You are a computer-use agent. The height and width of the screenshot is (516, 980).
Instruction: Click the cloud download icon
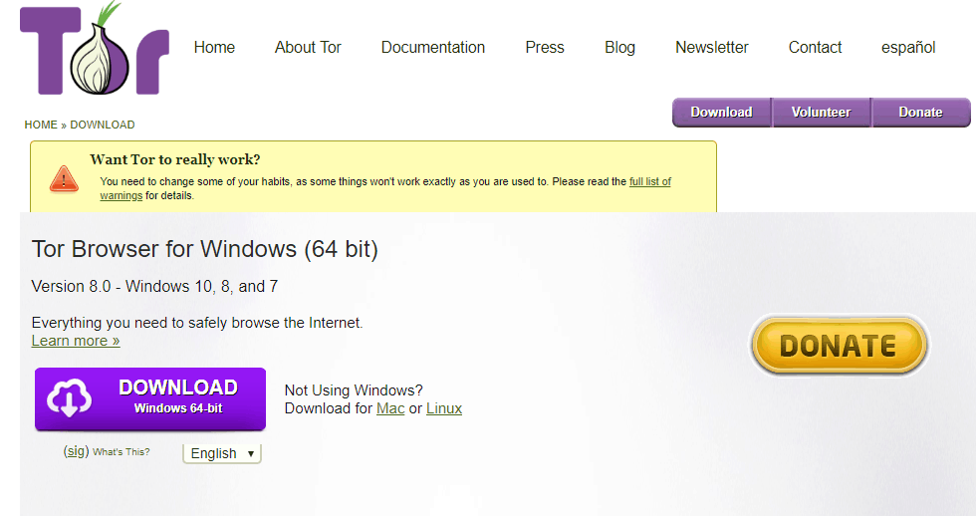[x=70, y=397]
